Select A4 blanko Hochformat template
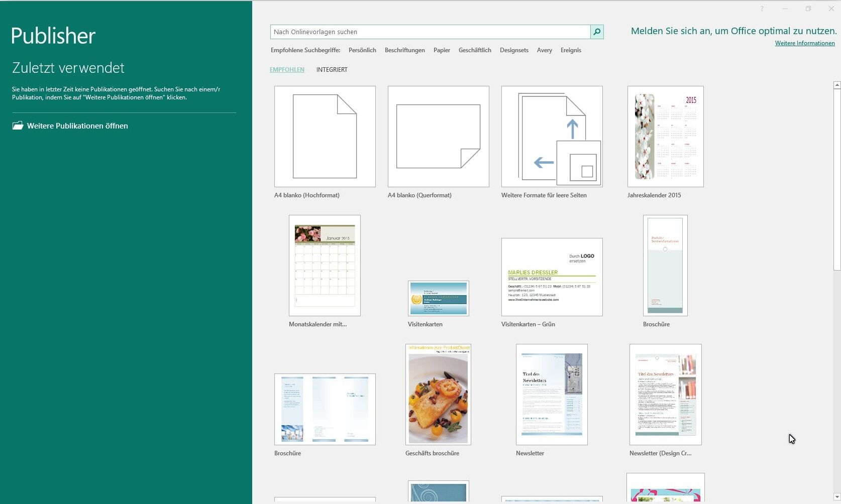This screenshot has height=504, width=841. 325,137
